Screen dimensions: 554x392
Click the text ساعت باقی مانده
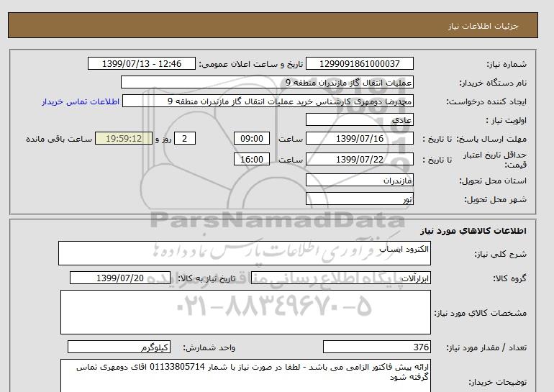[x=59, y=139]
